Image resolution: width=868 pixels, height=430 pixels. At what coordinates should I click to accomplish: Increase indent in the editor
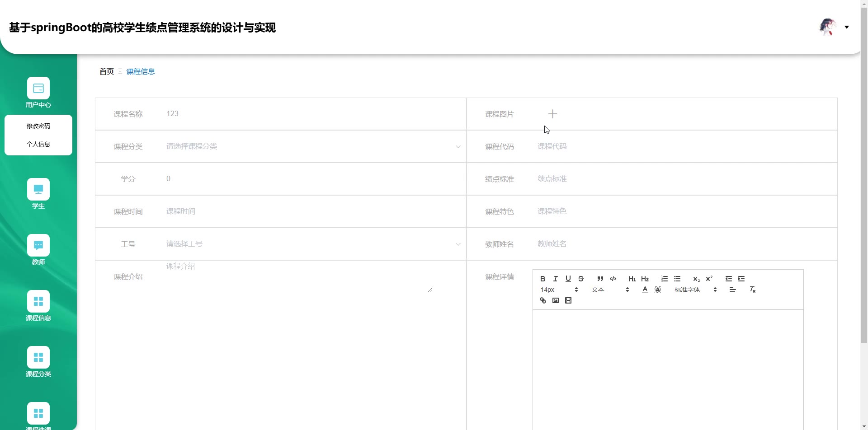tap(741, 279)
